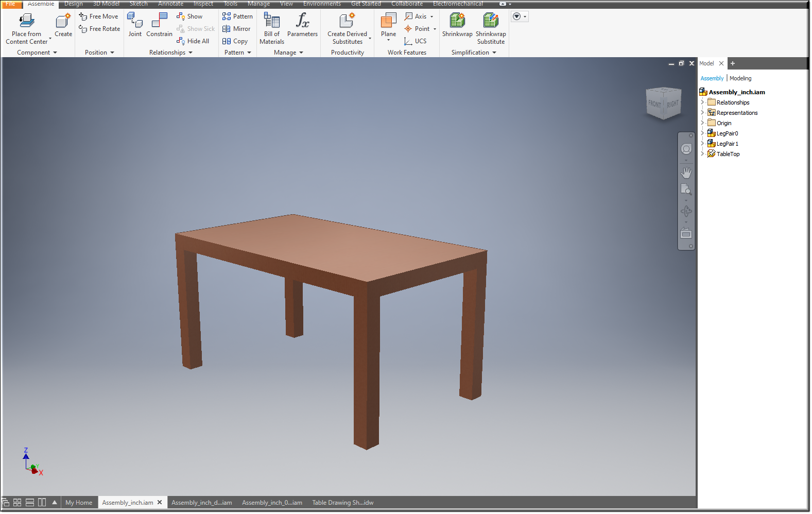The height and width of the screenshot is (514, 812).
Task: Select the Copy components tool
Action: [235, 41]
